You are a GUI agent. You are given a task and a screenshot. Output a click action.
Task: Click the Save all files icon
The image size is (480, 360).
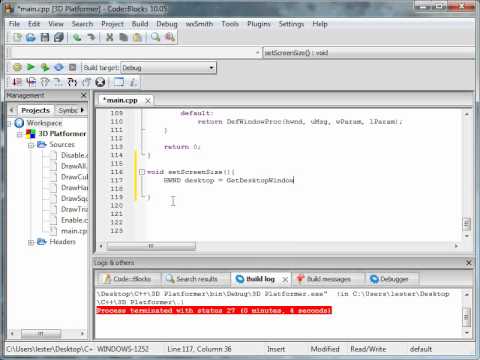tap(59, 37)
